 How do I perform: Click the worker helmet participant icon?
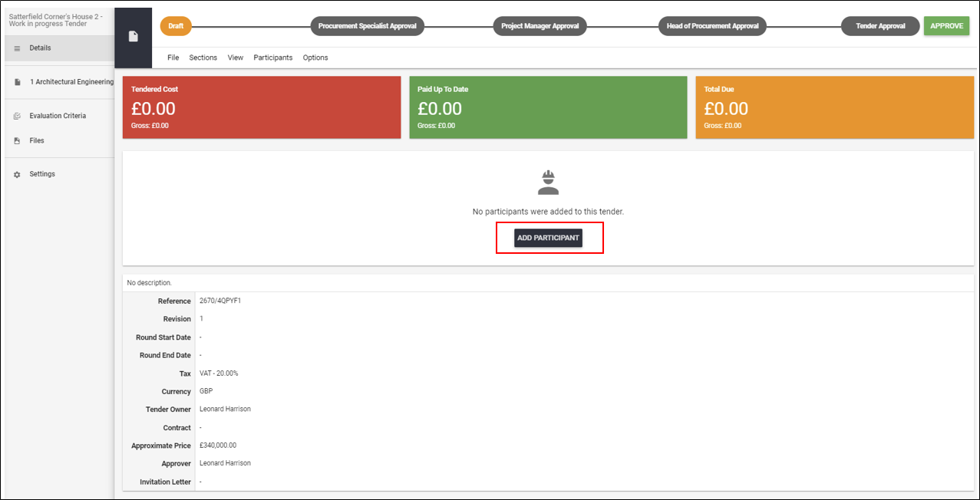point(548,183)
